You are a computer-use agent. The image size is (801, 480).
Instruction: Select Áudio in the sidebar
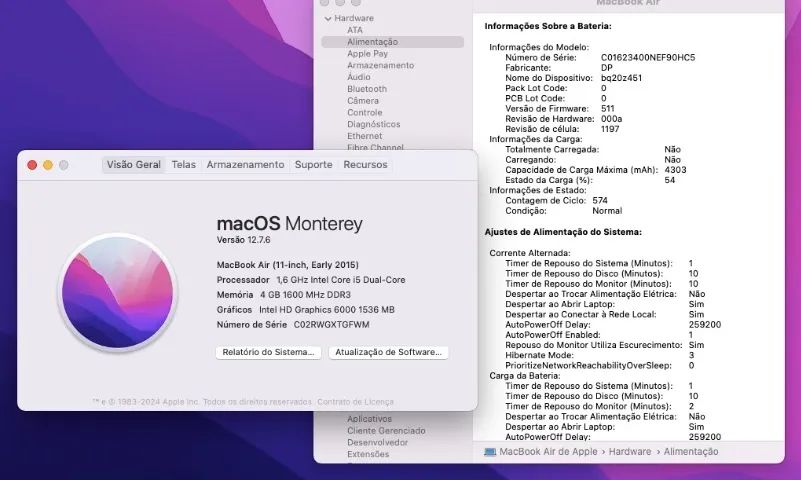[359, 77]
